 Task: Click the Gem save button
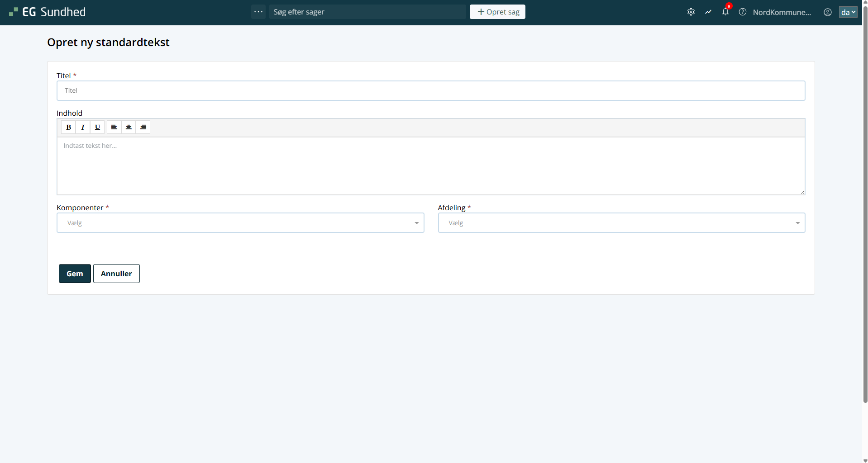75,274
